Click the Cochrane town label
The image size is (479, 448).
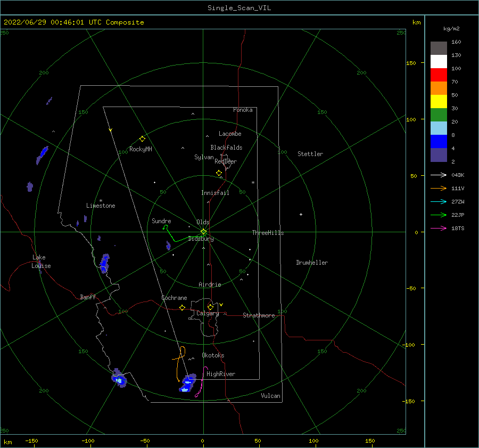click(174, 298)
